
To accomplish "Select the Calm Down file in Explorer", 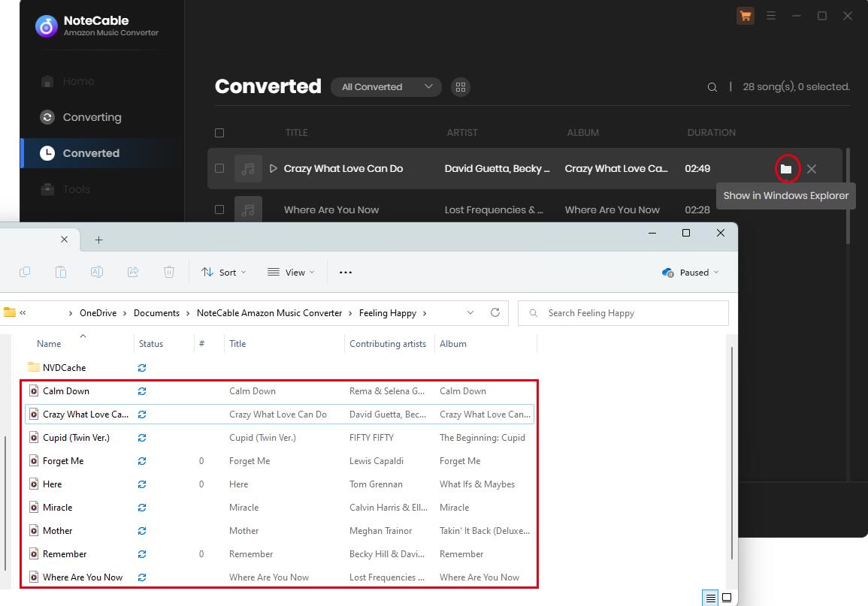I will coord(66,391).
